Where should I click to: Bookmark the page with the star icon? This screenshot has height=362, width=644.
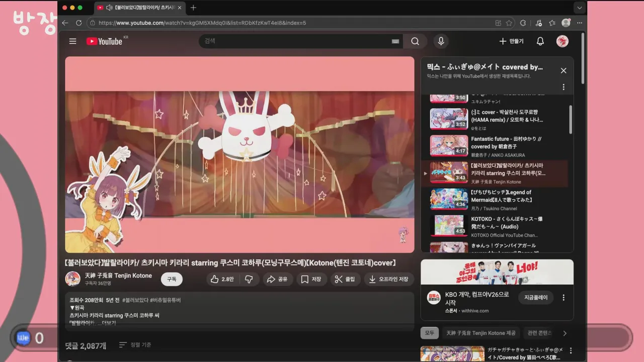coord(509,23)
